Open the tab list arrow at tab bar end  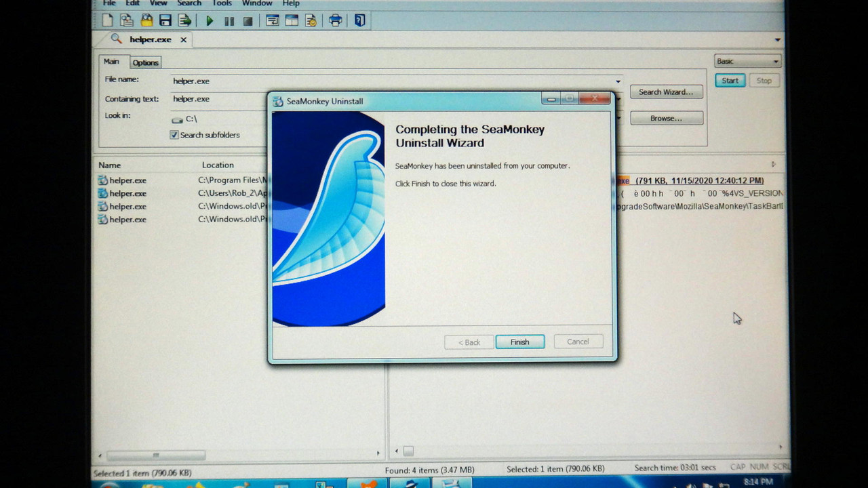777,40
